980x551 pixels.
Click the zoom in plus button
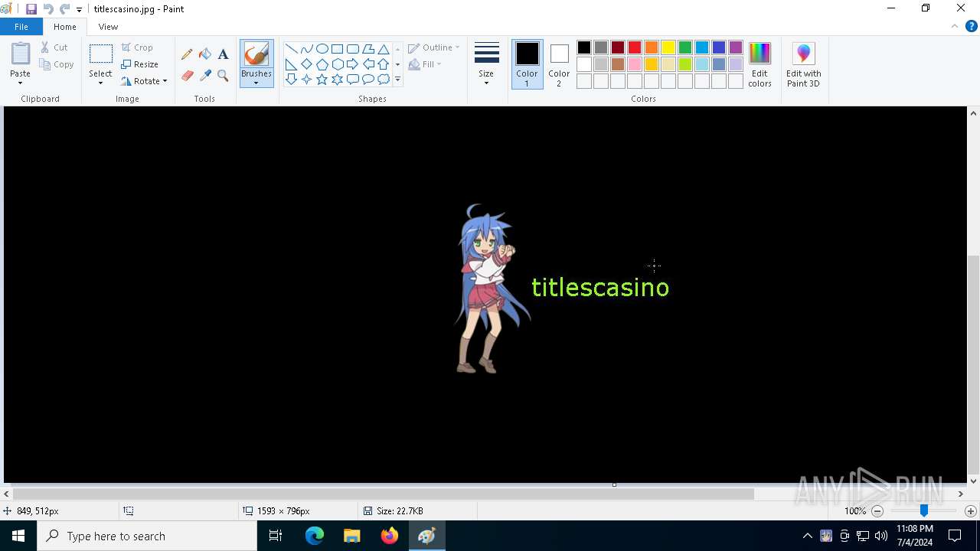[x=971, y=511]
